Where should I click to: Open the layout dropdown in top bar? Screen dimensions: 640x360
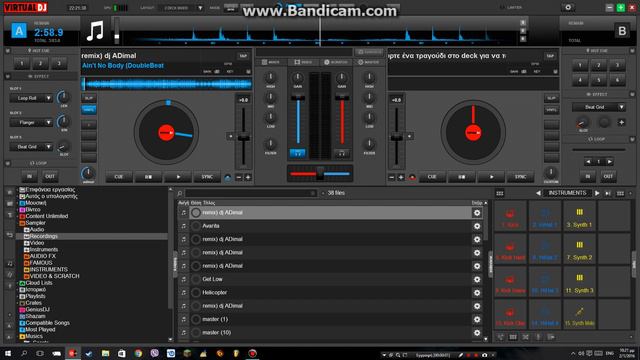(x=181, y=8)
